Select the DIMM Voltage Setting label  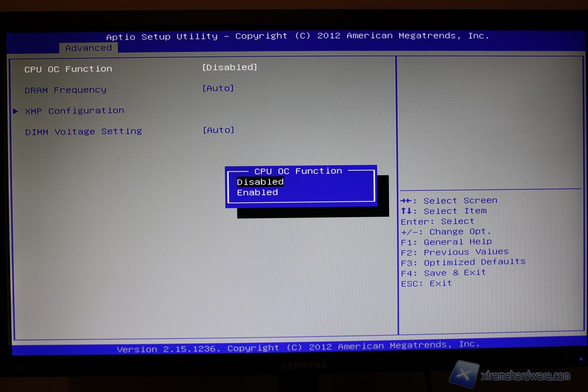(x=83, y=131)
